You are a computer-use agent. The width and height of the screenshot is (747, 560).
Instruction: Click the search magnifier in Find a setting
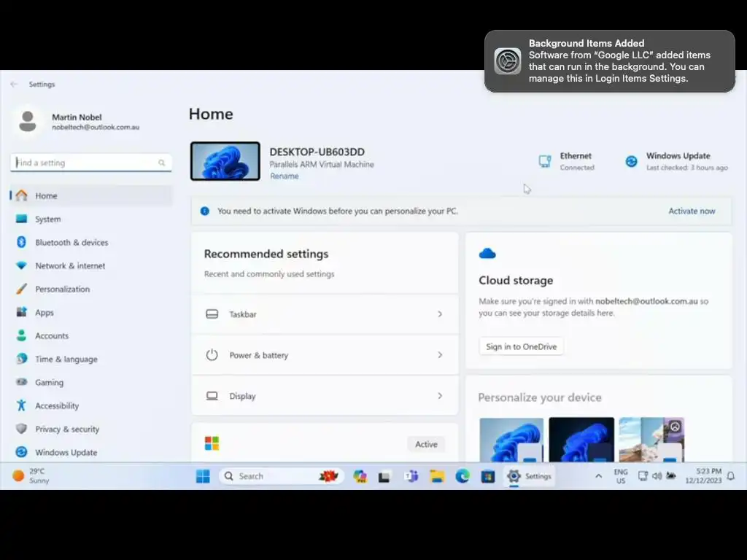(162, 163)
